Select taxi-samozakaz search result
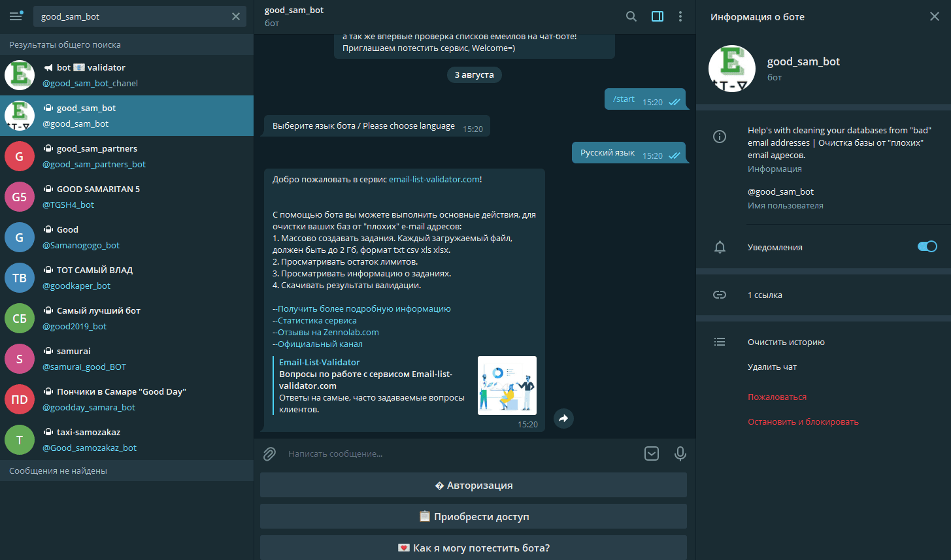 [x=127, y=440]
